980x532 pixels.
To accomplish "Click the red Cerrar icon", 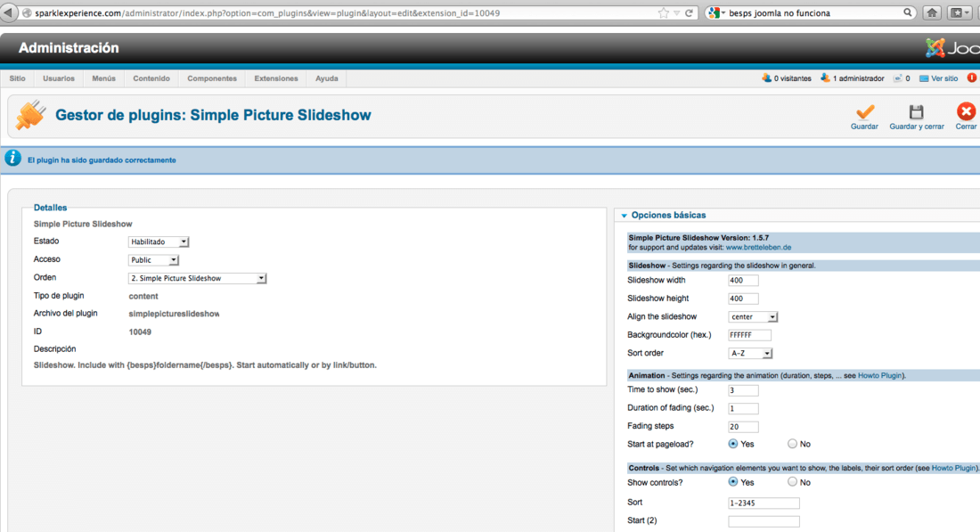I will [967, 112].
